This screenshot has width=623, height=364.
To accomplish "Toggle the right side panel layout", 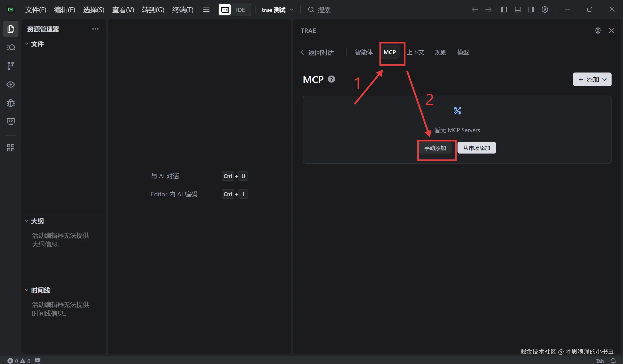I will 531,10.
